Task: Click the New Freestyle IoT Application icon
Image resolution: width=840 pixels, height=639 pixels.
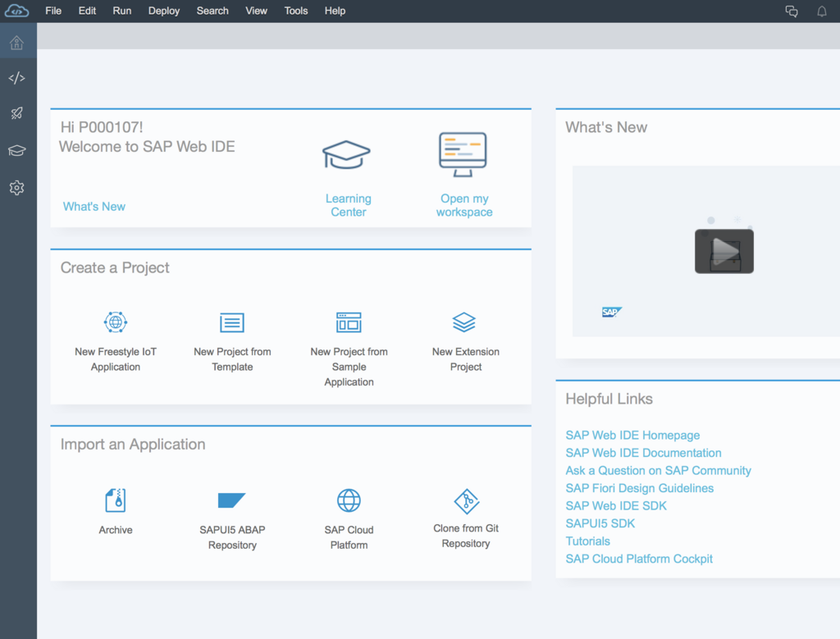Action: coord(115,322)
